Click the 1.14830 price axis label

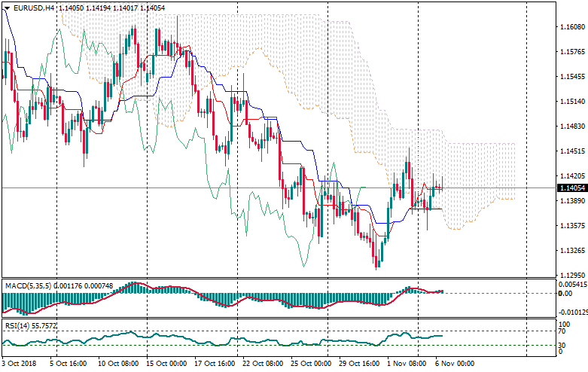pos(569,127)
